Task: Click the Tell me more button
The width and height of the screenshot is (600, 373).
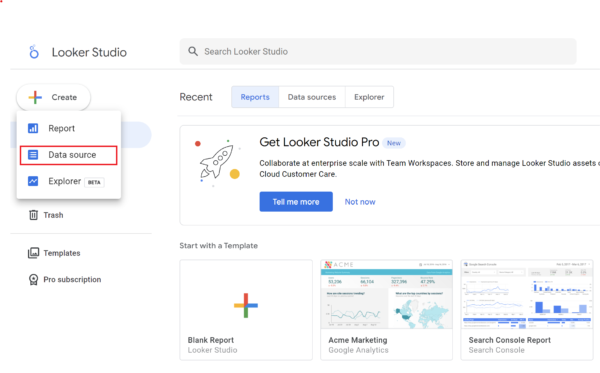Action: tap(296, 202)
